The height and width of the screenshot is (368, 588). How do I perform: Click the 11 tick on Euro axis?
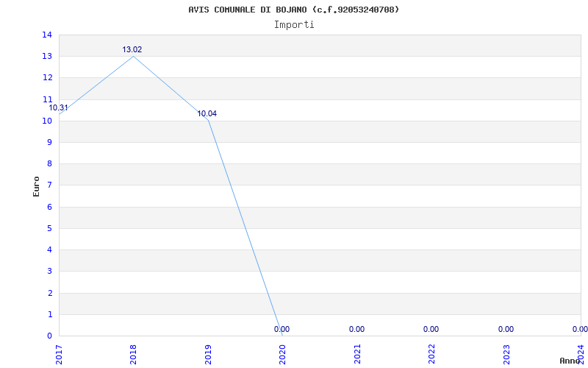coord(47,99)
